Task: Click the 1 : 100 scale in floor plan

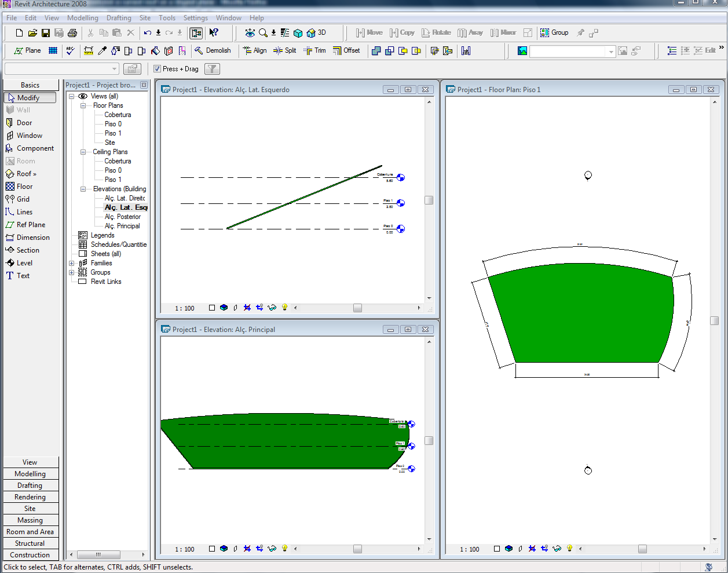Action: [x=470, y=549]
